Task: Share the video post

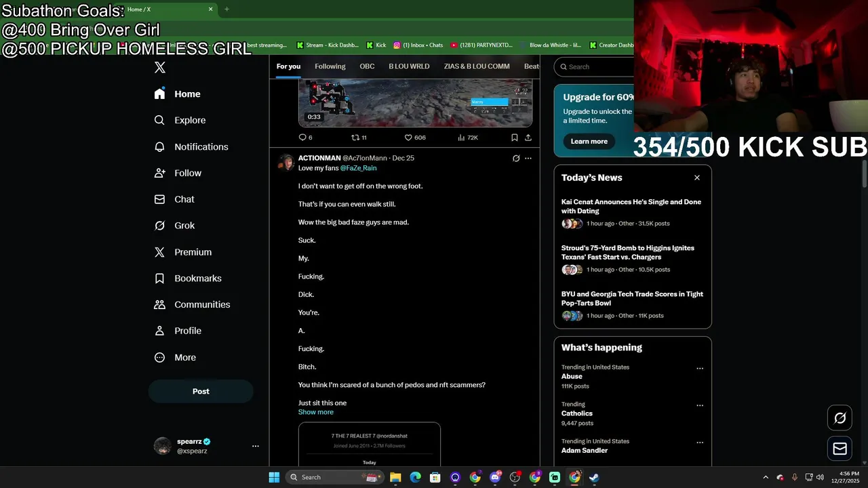Action: (x=528, y=138)
